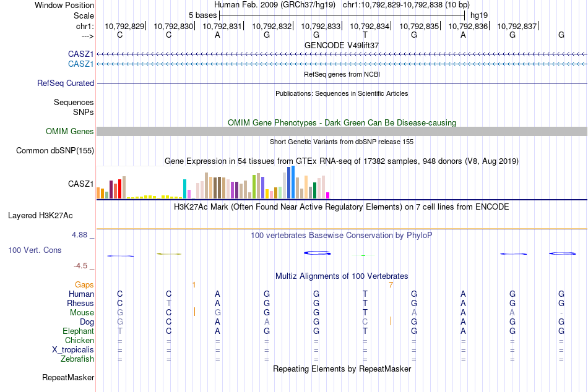
Task: Click the 4.88 PhyloP upper axis value
Action: (x=79, y=235)
